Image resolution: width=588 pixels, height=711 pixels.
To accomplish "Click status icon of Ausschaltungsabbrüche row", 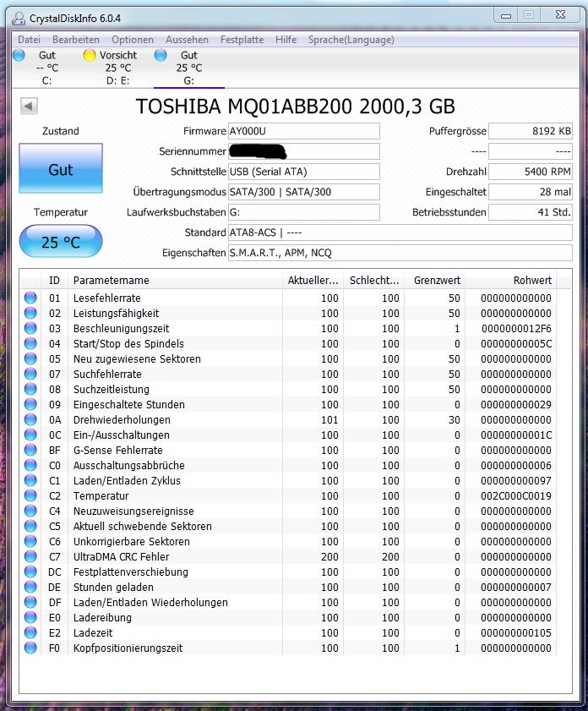I will pos(30,465).
